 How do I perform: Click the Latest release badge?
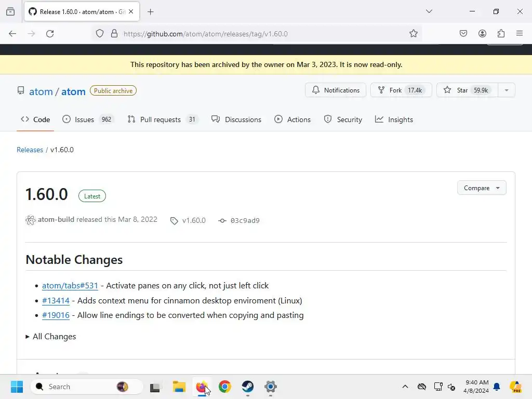[x=92, y=196]
